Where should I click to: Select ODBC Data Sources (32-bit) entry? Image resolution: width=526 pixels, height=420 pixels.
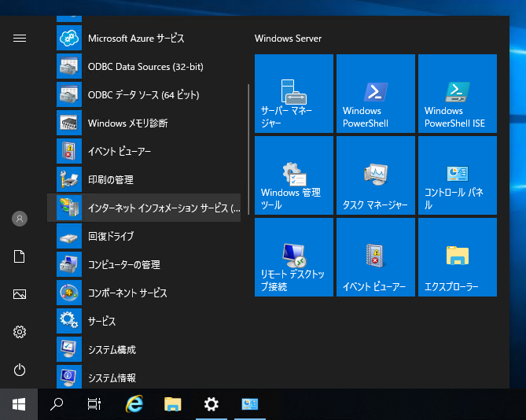[x=143, y=66]
